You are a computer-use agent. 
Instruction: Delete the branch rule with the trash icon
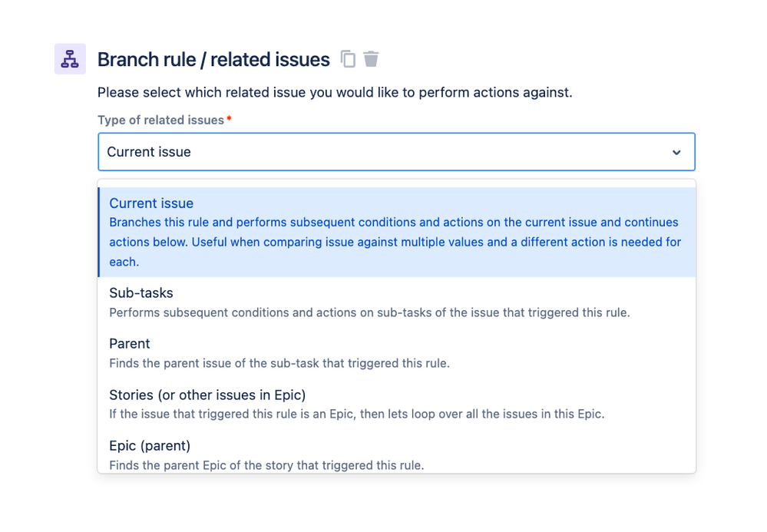tap(370, 58)
